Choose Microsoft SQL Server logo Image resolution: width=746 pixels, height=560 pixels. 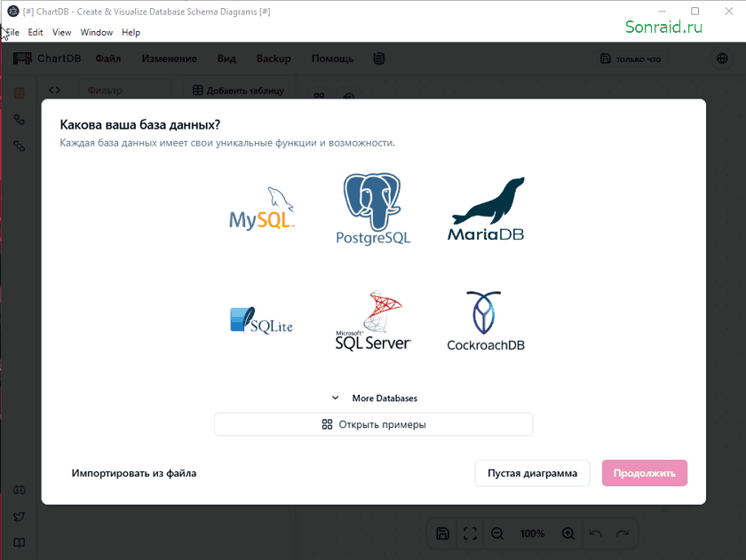click(373, 321)
